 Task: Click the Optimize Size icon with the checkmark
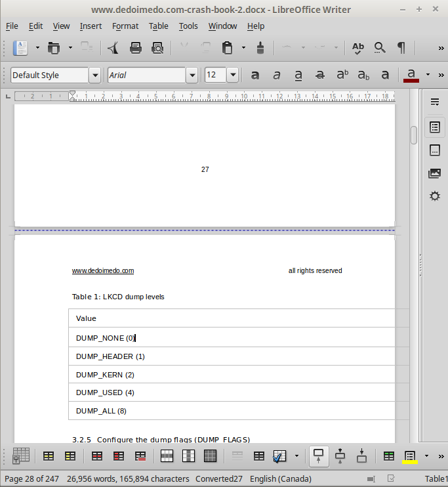[279, 456]
